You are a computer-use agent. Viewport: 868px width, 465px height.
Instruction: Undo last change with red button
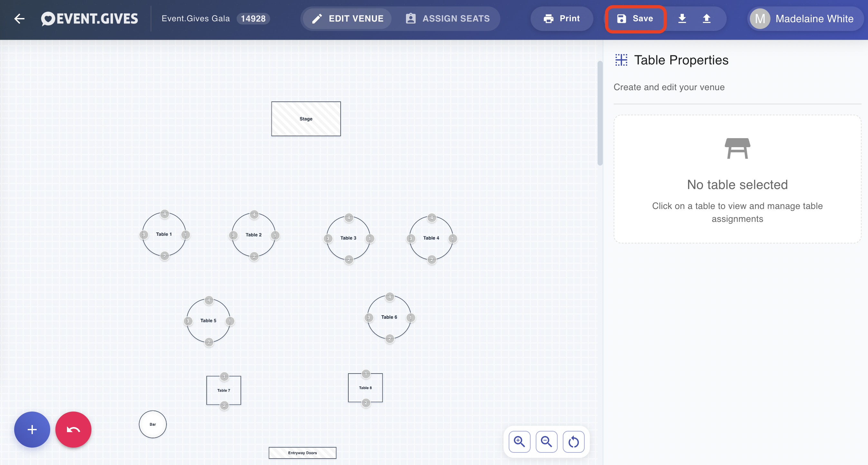pos(73,429)
